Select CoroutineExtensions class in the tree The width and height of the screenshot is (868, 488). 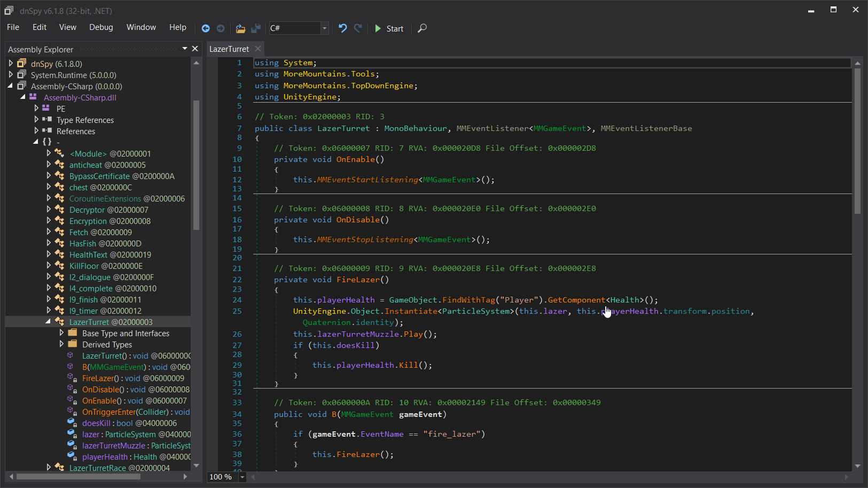point(127,199)
